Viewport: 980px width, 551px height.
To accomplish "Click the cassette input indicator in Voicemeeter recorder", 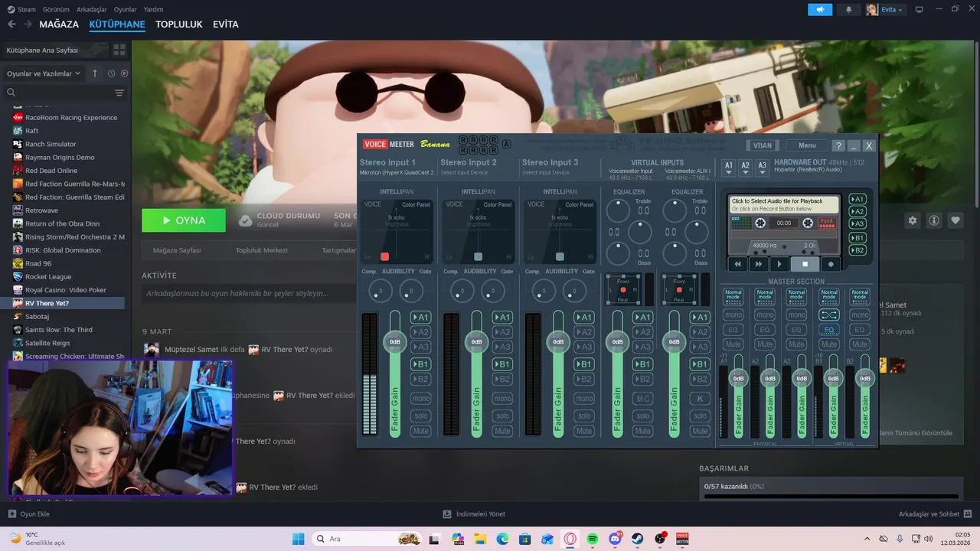I will click(x=826, y=223).
